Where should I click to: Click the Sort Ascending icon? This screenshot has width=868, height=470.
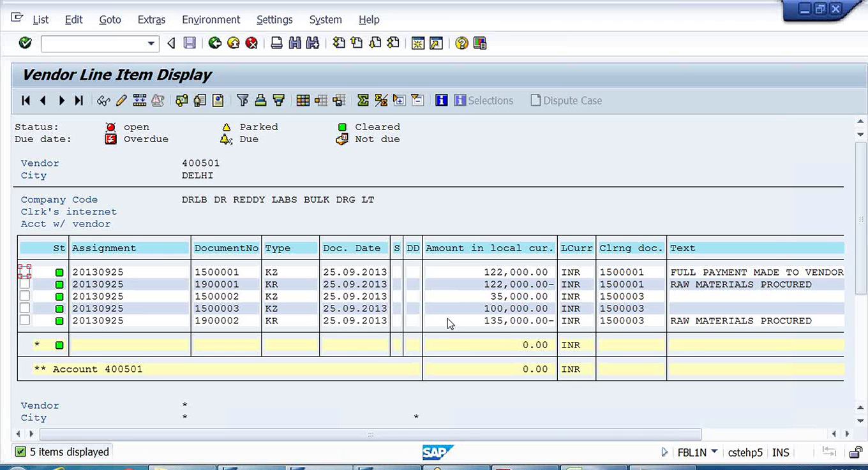point(260,100)
